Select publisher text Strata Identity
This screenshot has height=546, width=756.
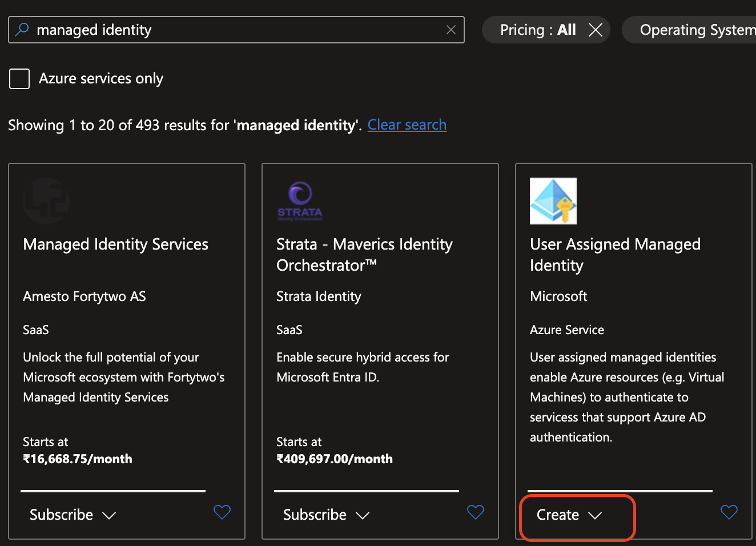click(319, 296)
